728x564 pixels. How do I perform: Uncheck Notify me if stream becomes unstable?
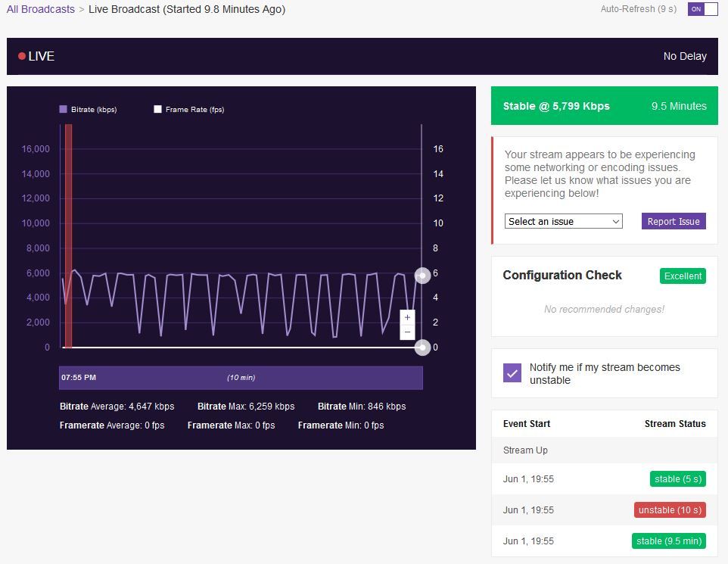tap(512, 373)
